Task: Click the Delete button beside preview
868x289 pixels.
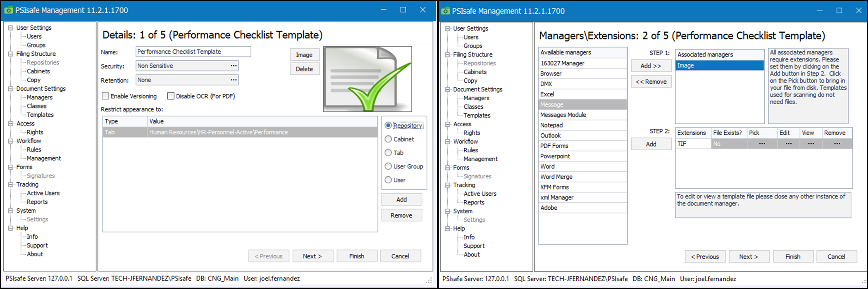Action: (x=305, y=69)
